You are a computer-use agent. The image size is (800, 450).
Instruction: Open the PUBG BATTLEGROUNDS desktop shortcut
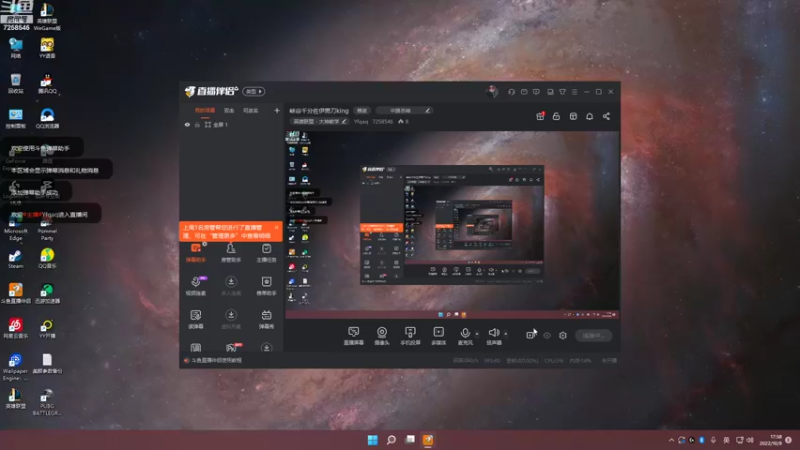[47, 403]
